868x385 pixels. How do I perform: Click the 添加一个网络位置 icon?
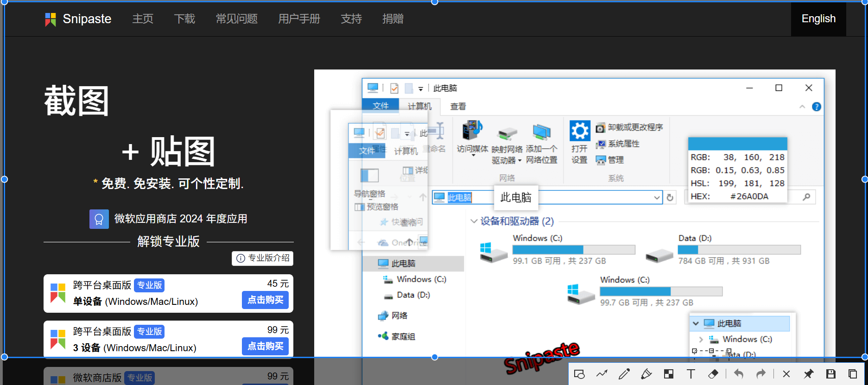[541, 132]
